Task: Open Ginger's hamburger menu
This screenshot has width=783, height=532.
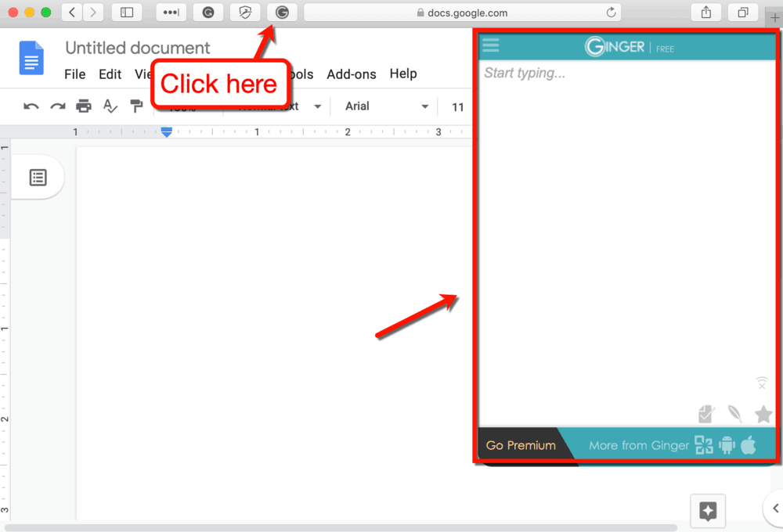Action: 491,45
